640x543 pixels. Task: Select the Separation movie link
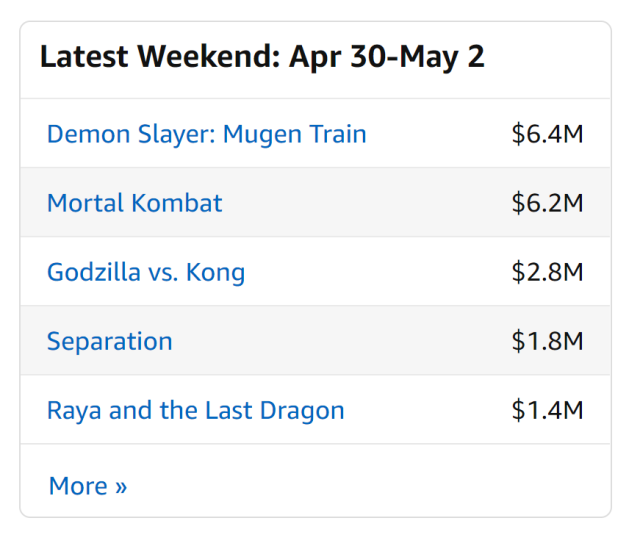[x=109, y=341]
